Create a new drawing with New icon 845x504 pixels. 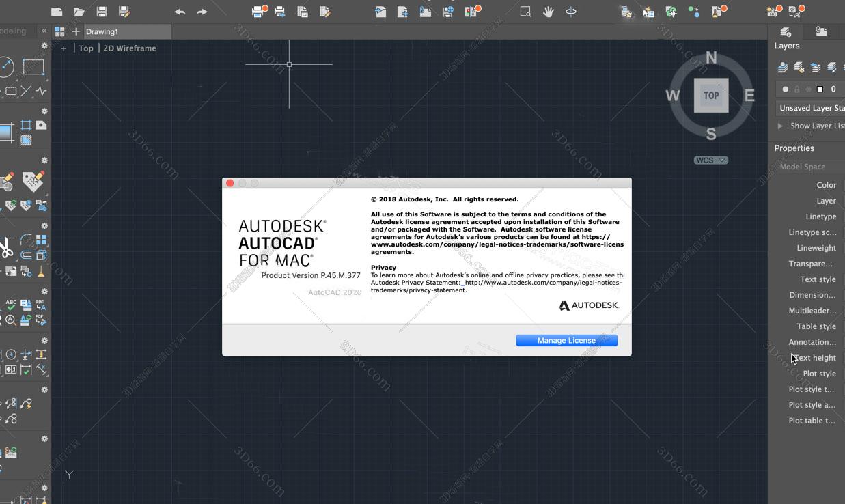point(57,12)
